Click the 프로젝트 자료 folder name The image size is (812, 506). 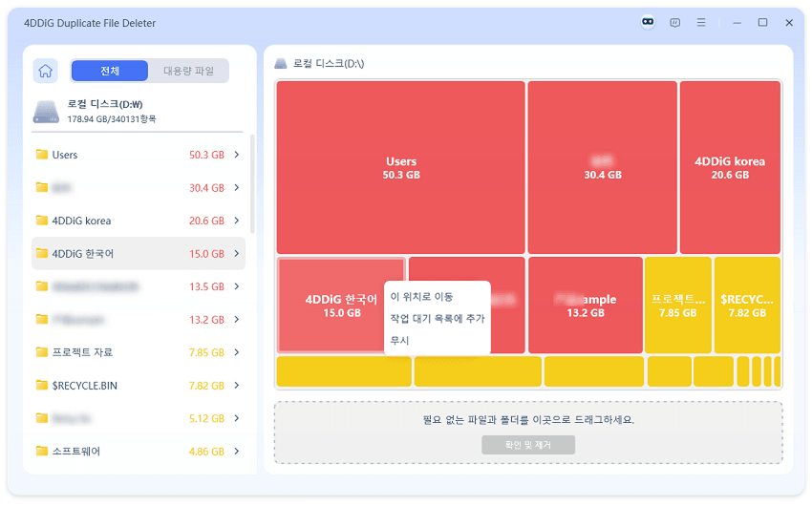[x=82, y=352]
